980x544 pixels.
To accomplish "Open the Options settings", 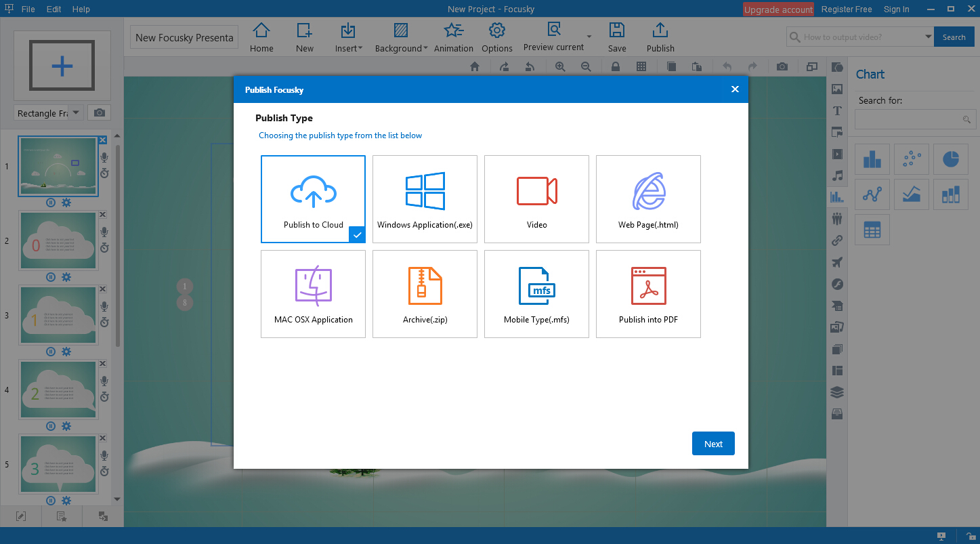I will (497, 37).
